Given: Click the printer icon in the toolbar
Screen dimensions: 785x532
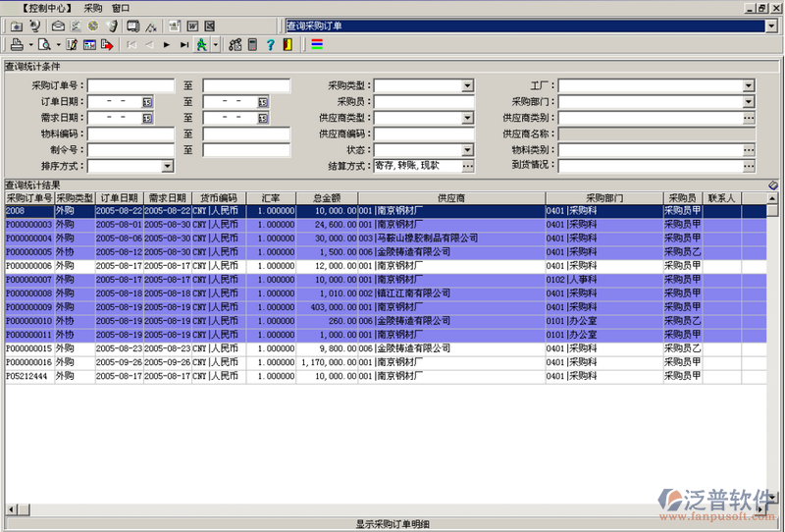Looking at the screenshot, I should coord(17,45).
